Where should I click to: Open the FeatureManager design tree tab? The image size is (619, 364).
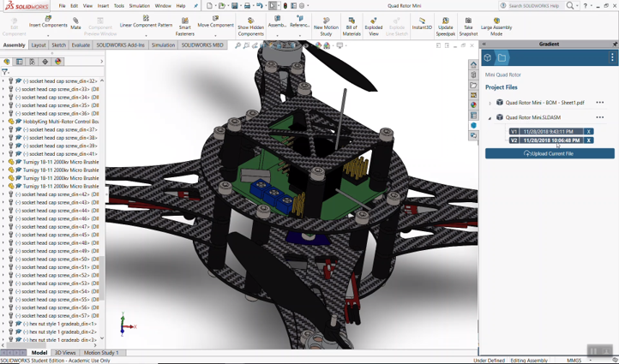pos(7,62)
